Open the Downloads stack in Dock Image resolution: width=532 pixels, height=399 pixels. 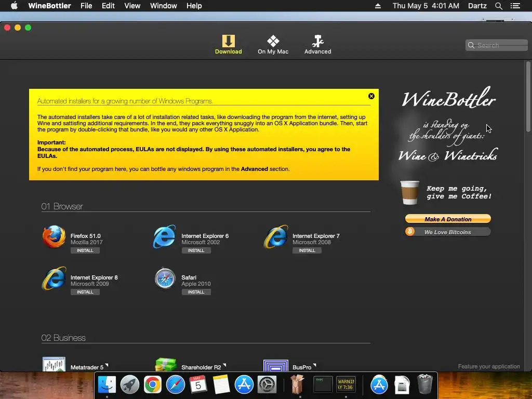click(402, 384)
